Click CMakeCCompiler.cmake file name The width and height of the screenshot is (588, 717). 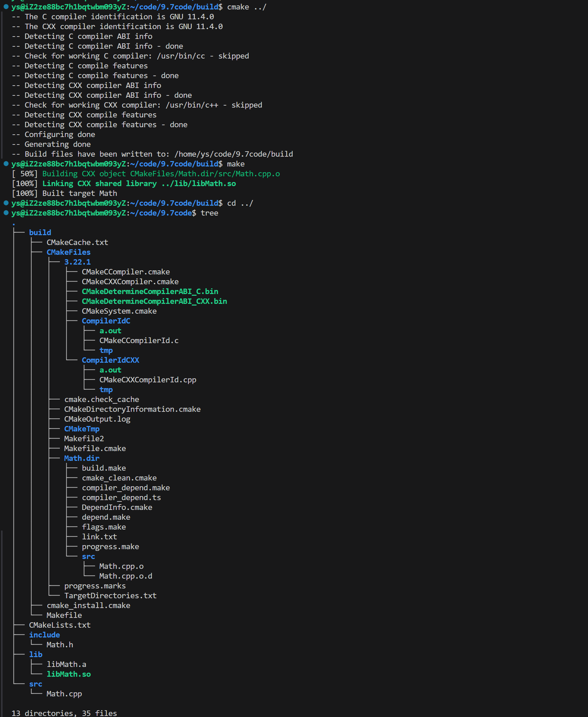click(126, 272)
